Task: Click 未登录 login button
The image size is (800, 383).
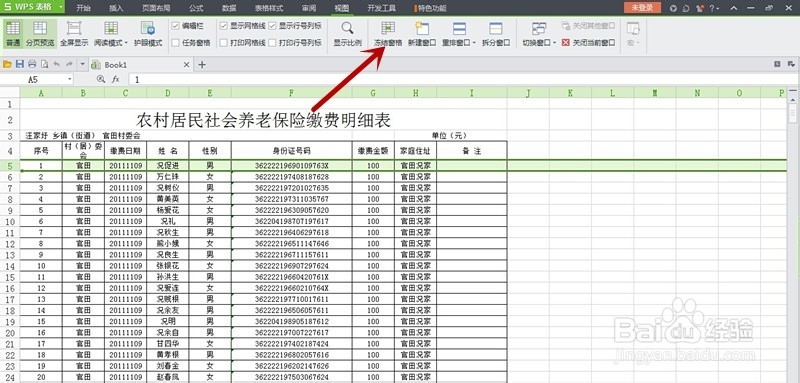Action: (642, 8)
